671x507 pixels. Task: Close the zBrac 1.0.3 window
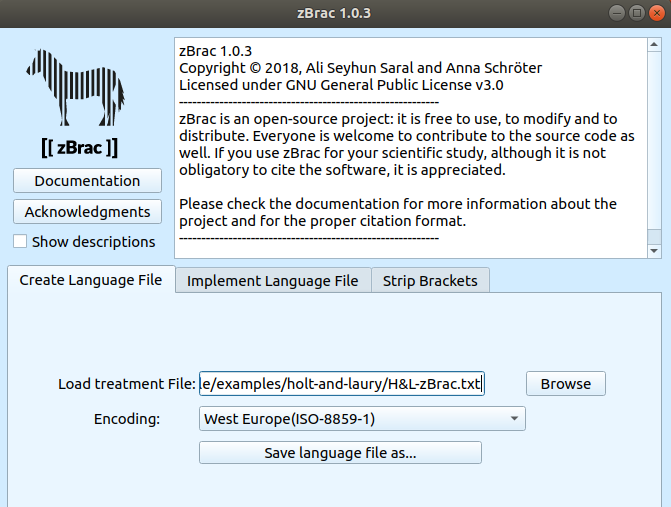coord(656,13)
